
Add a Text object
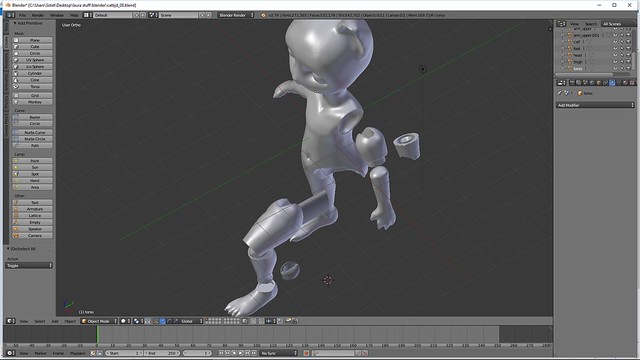pos(32,202)
